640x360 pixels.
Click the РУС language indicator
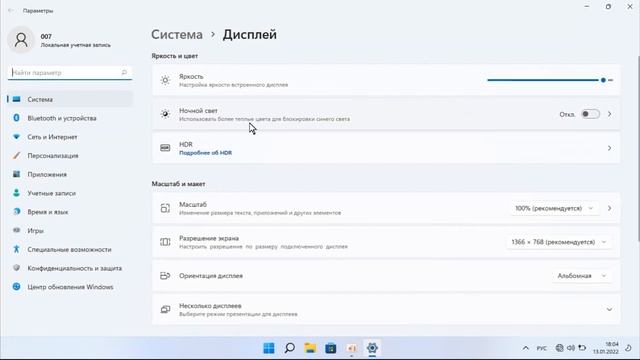pyautogui.click(x=541, y=348)
